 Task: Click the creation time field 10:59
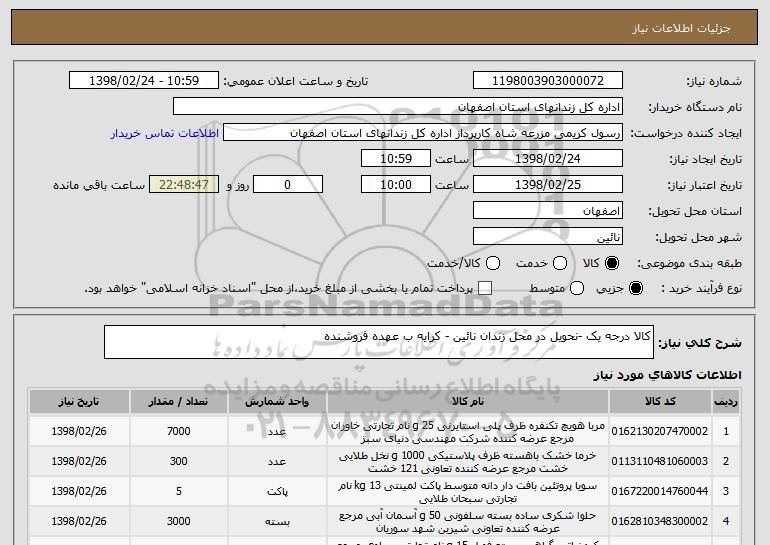click(x=396, y=159)
